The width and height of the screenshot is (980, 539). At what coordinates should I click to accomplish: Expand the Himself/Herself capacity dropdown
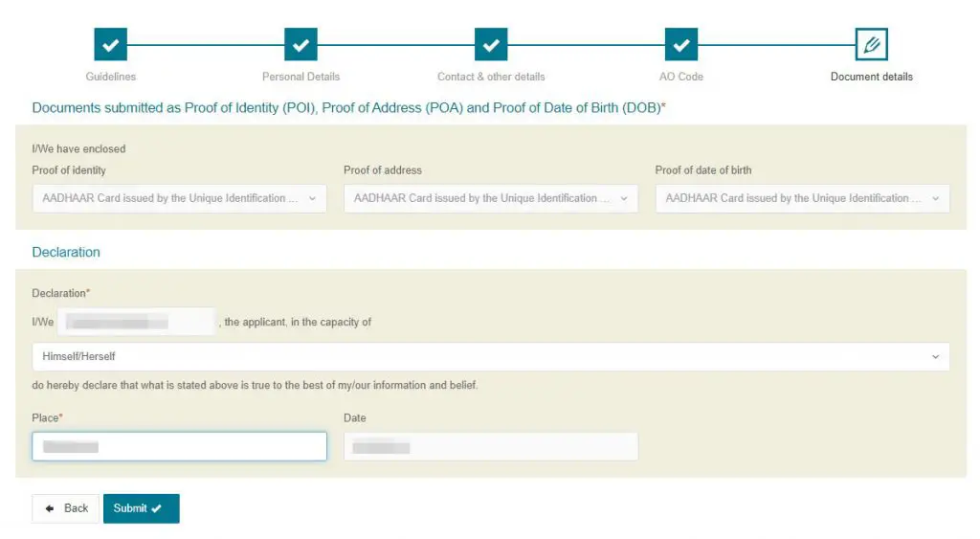[x=491, y=356]
